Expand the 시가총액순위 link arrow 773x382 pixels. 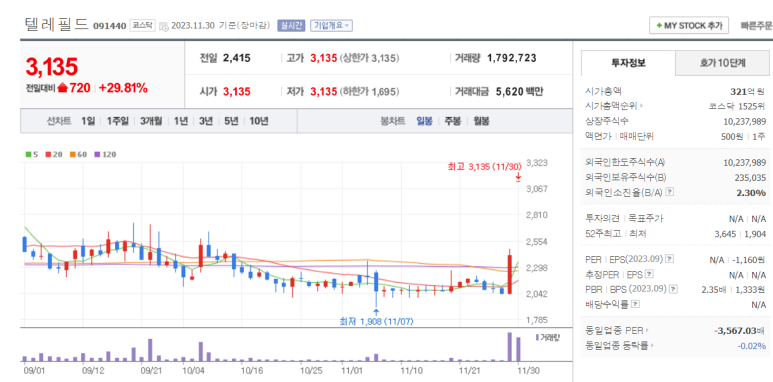[642, 105]
